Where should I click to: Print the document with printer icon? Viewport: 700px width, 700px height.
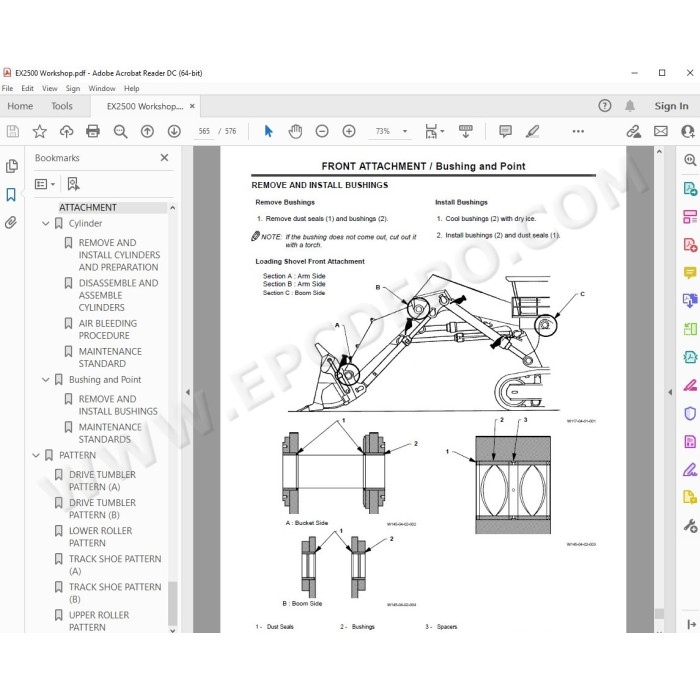(x=93, y=131)
